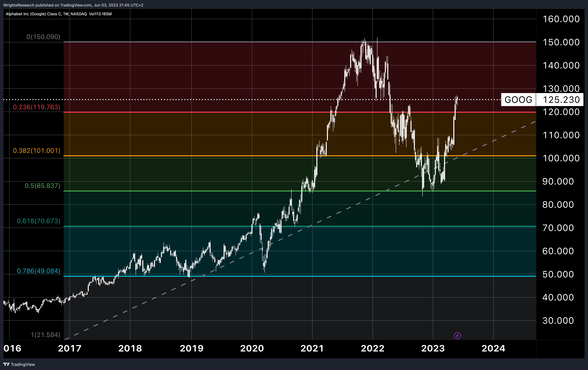Click the 90.000 price axis label
Screen dimensions: 588x370
558,181
